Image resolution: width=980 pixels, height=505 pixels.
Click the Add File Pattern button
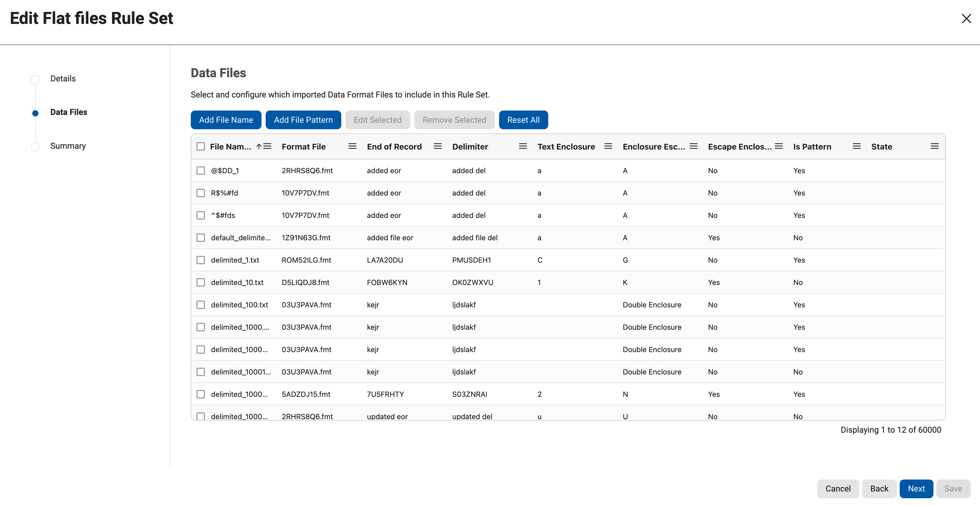(303, 120)
